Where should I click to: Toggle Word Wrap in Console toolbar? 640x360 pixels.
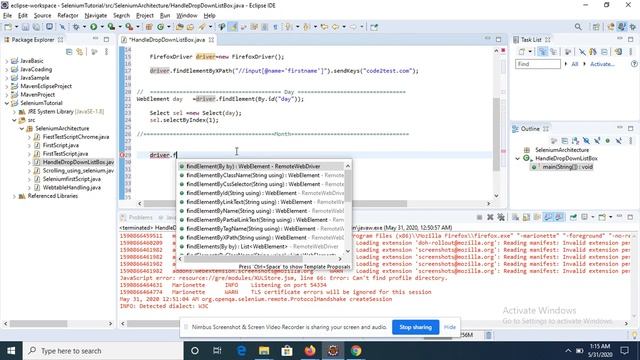point(537,217)
